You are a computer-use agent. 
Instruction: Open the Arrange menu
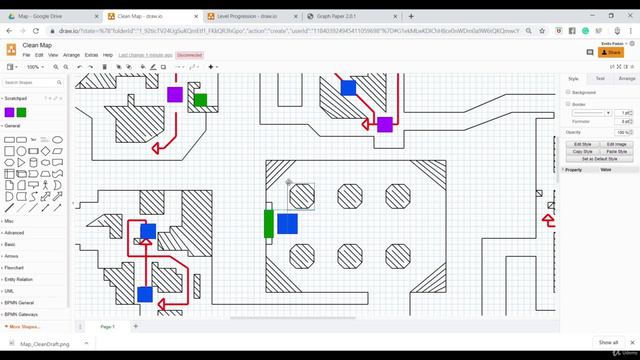click(x=71, y=55)
